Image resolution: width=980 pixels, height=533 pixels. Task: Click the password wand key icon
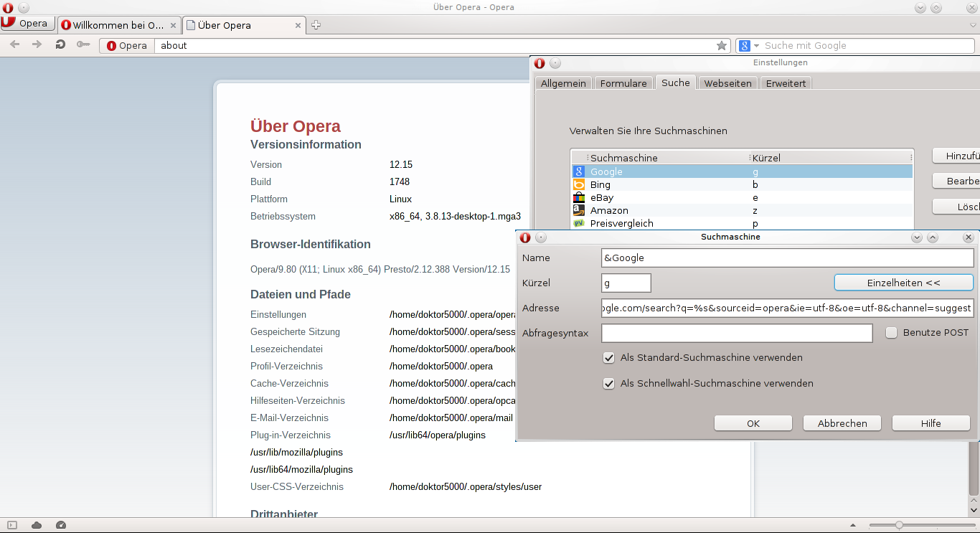pos(83,45)
